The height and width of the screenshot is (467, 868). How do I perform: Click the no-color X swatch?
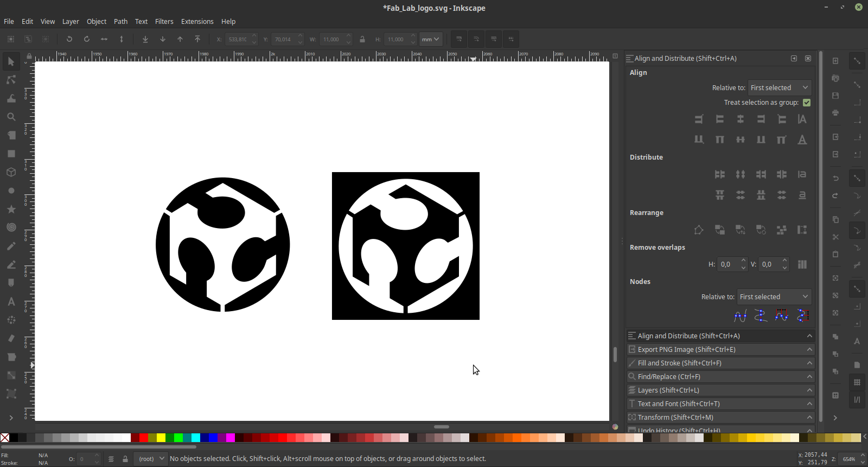5,438
